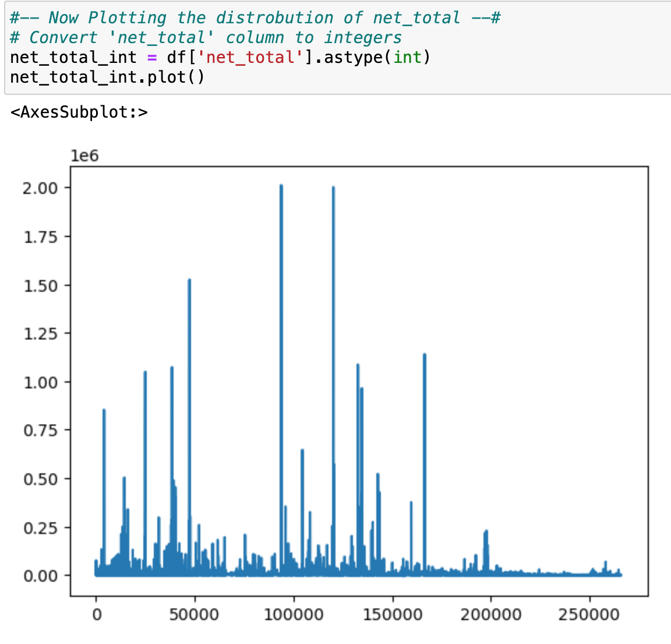Click the 1e6 scale label above the plot

tap(84, 156)
